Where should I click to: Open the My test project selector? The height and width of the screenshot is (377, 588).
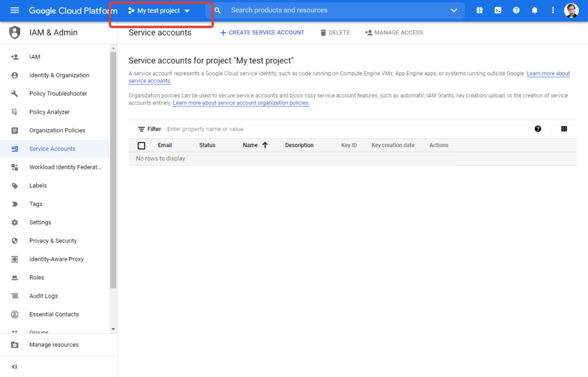pos(159,11)
